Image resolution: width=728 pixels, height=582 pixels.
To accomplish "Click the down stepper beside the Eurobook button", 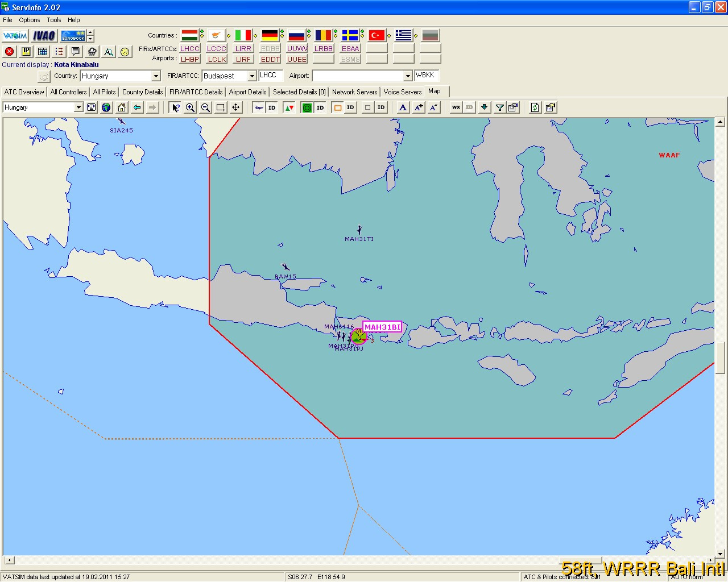I will click(90, 39).
